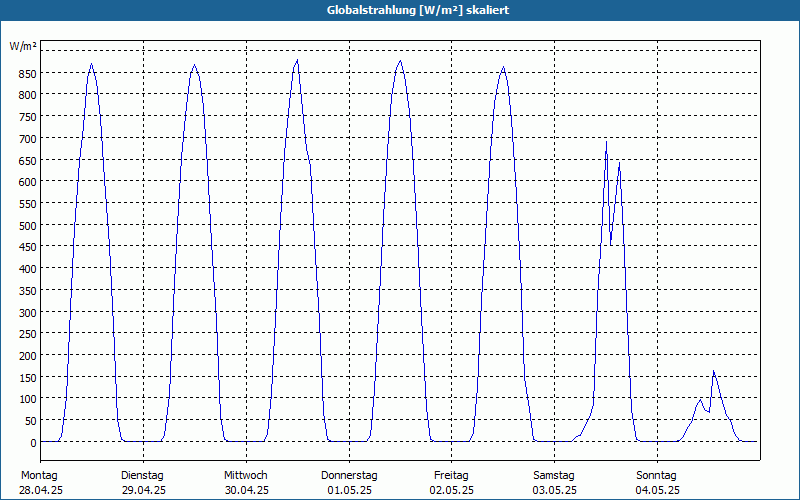Click the 'Mittwoch' day label
Viewport: 800px width, 500px height.
coord(245,476)
